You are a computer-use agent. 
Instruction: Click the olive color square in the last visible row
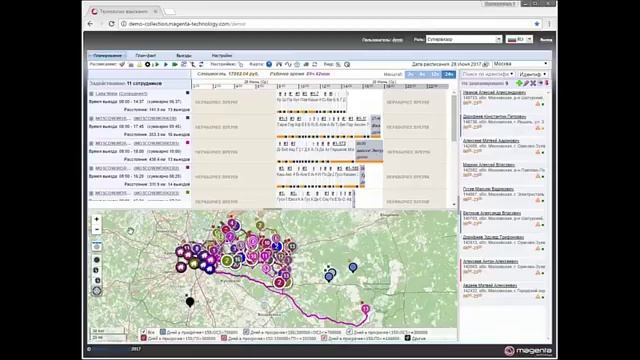point(187,192)
